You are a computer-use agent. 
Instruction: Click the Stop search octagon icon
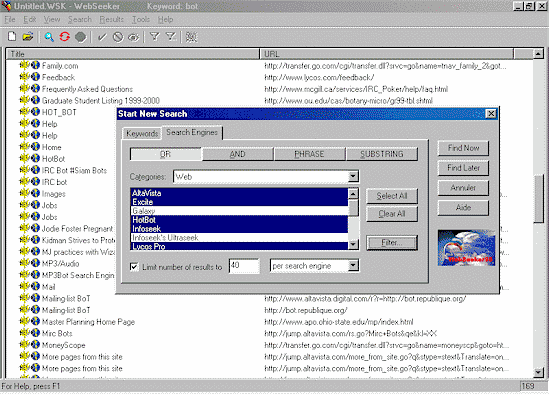(81, 37)
